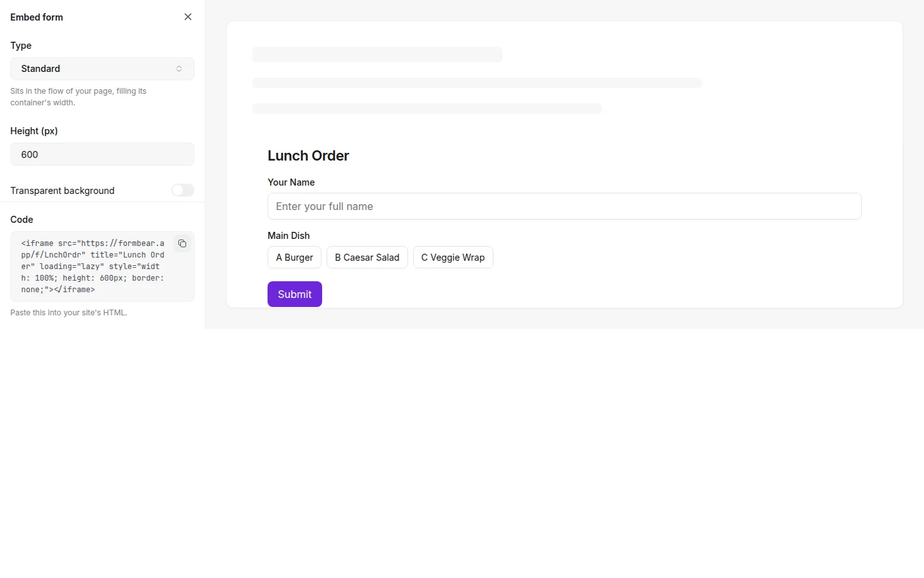Click the Main Dish label
Viewport: 924px width, 578px height.
point(289,236)
